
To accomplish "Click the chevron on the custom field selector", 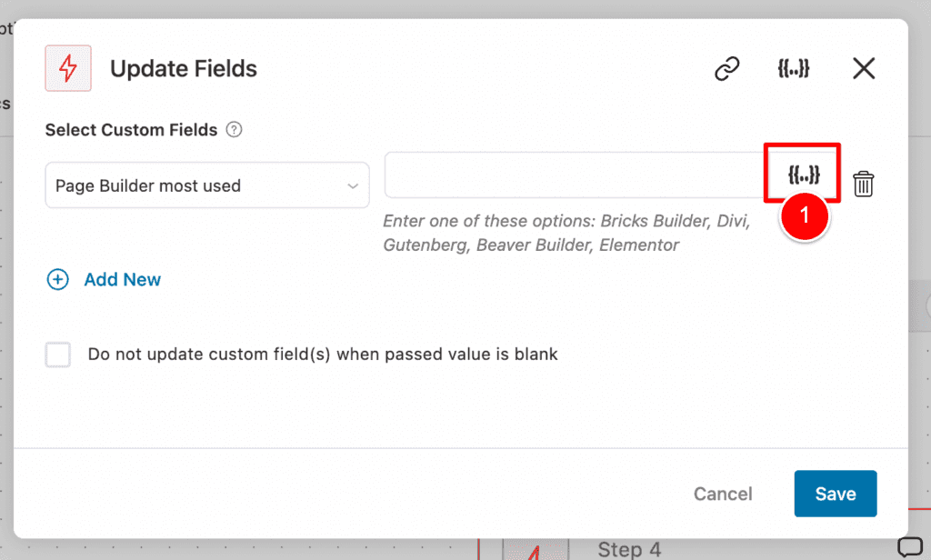I will (355, 185).
